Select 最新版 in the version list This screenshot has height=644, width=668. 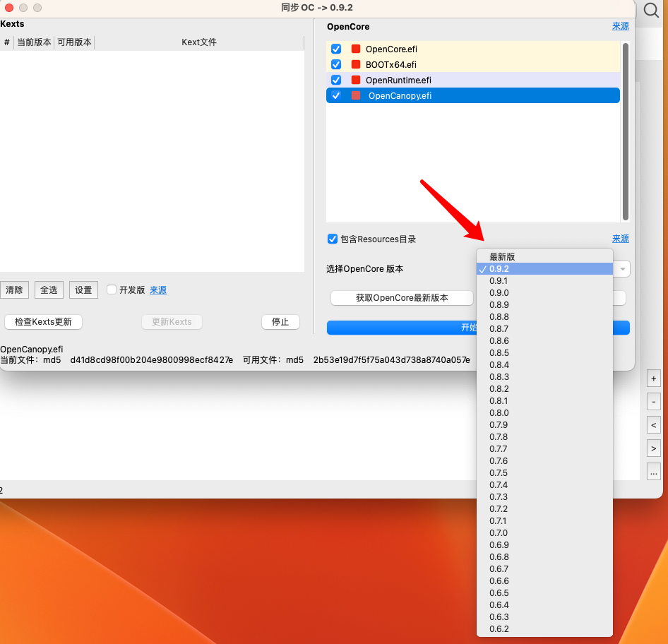(544, 257)
